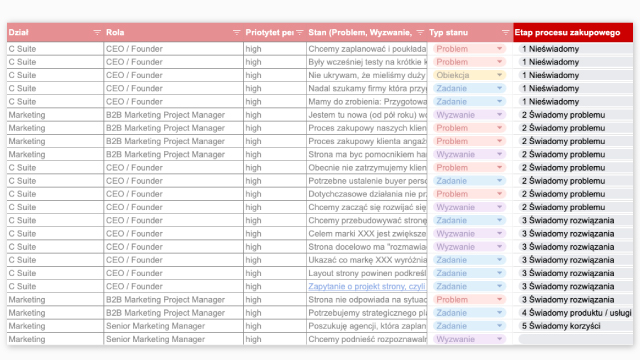
Task: Open Problem dropdown in 'Proces zakupowy naszych' row
Action: coord(469,128)
